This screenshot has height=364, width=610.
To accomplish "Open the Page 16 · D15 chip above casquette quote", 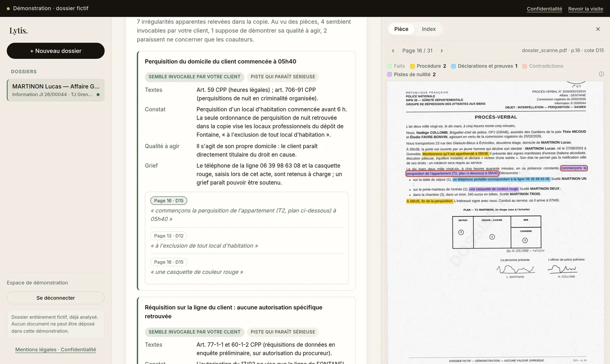I will [x=169, y=262].
